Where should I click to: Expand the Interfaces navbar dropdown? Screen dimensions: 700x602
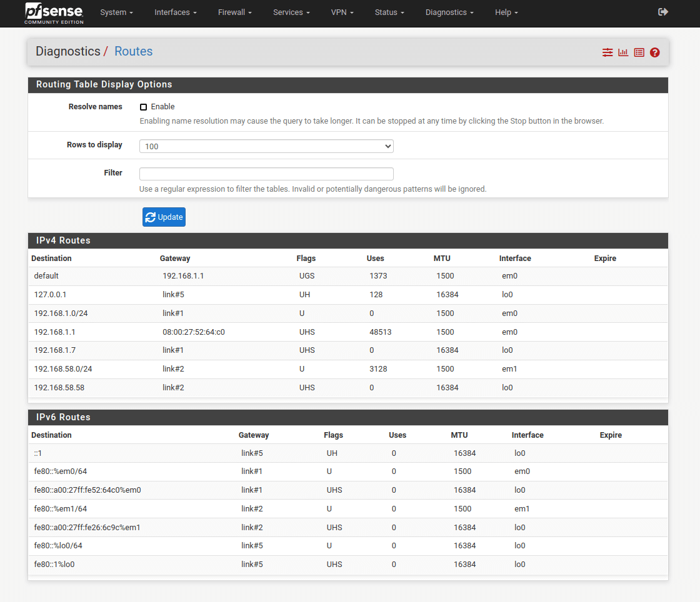tap(176, 12)
